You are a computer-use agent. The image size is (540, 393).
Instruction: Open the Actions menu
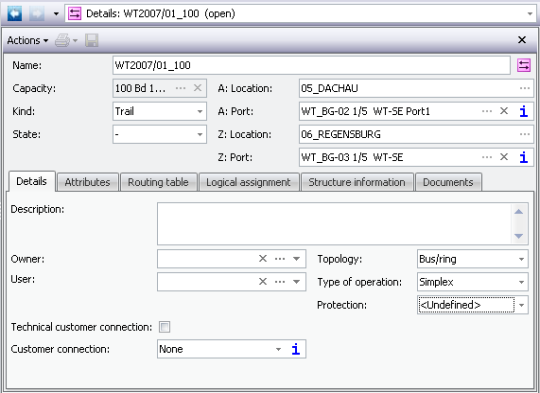coord(28,41)
